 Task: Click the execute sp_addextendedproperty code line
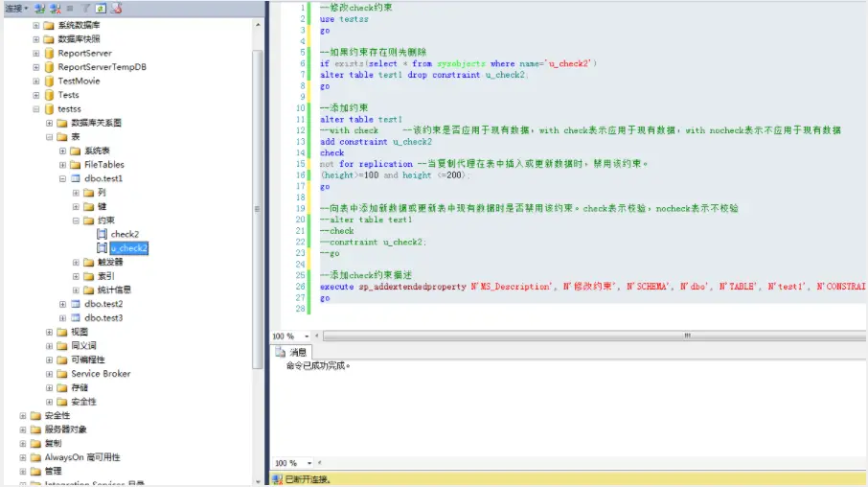click(x=592, y=287)
